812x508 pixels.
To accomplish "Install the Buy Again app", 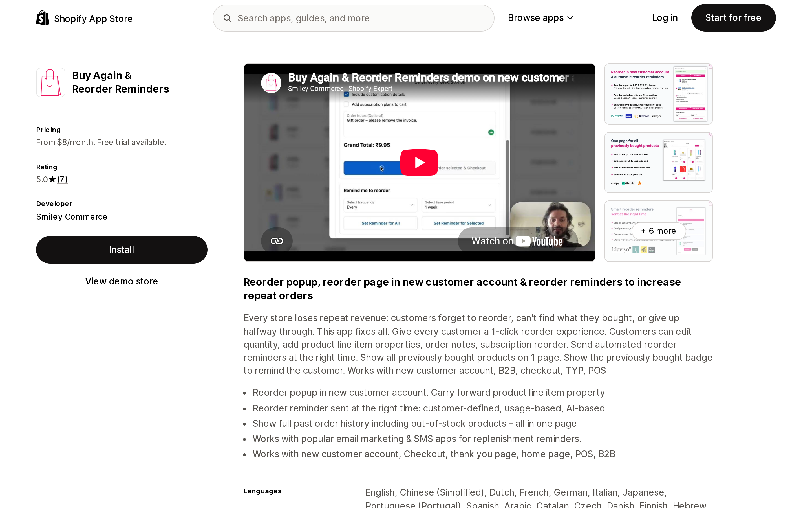I will pos(122,250).
